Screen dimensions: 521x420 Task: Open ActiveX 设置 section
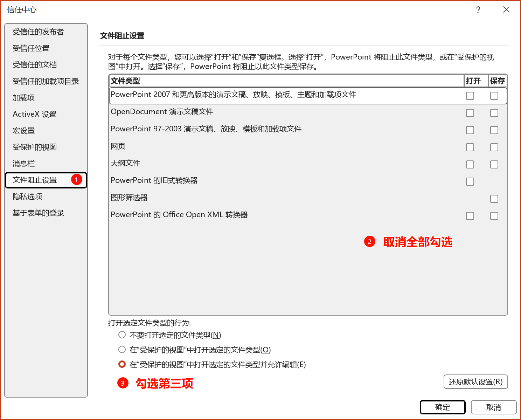(34, 114)
